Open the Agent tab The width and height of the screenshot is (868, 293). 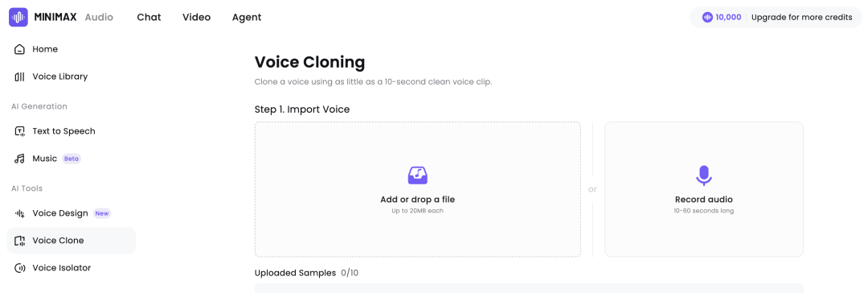tap(247, 17)
